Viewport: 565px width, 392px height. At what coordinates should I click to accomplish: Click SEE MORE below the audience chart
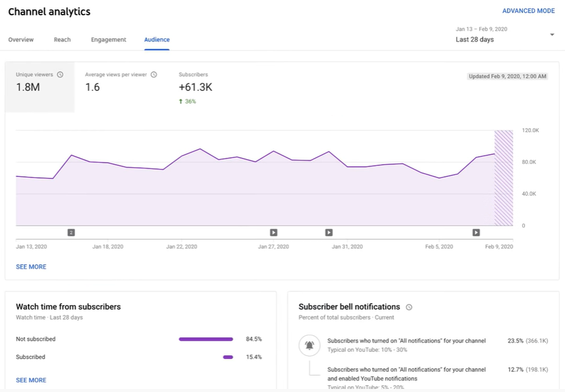click(31, 266)
